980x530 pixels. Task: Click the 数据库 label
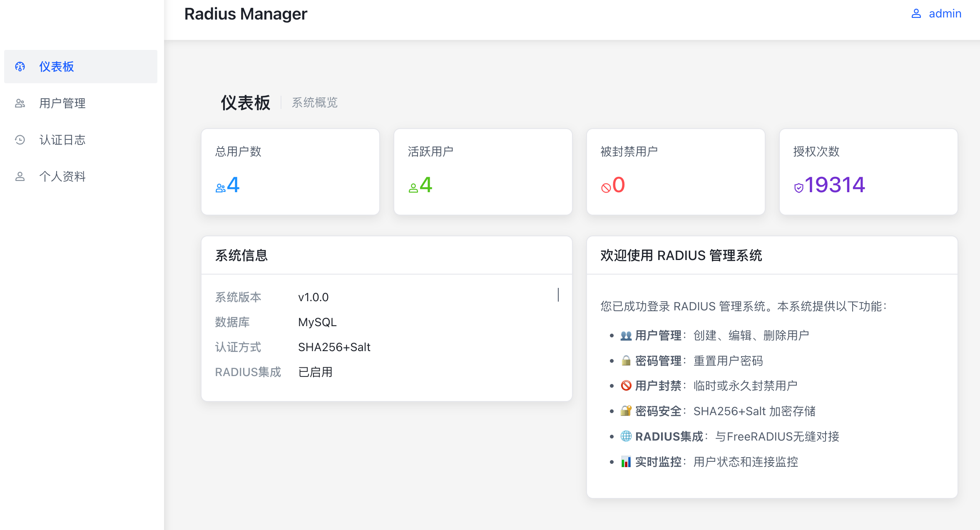(232, 322)
